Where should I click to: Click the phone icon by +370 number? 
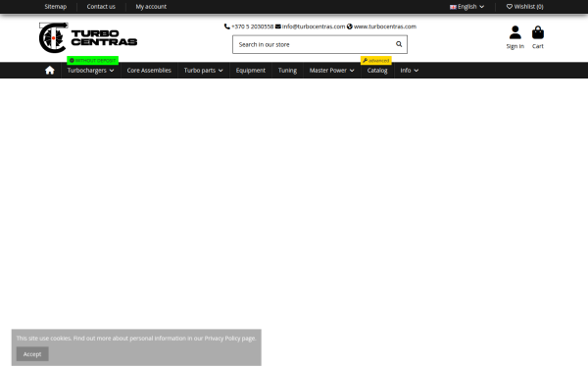(227, 26)
